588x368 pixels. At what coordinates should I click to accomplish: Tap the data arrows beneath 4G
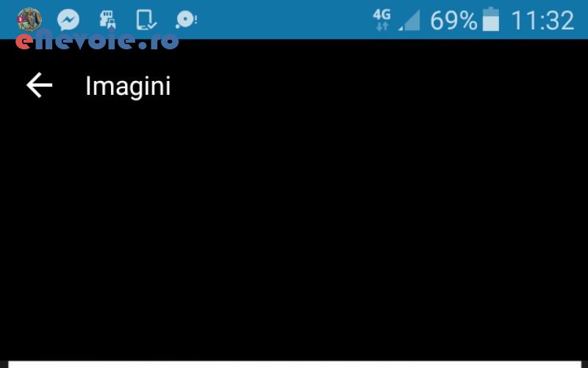382,26
